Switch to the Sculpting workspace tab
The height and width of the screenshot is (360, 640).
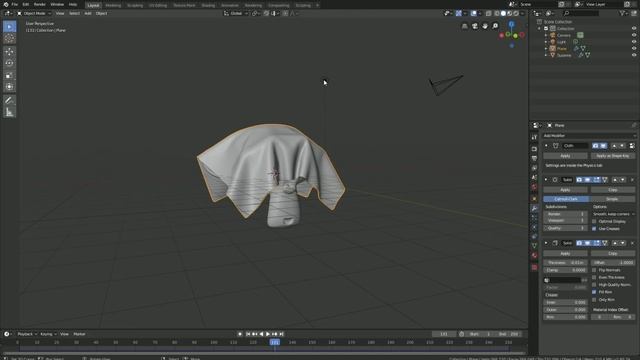point(135,5)
